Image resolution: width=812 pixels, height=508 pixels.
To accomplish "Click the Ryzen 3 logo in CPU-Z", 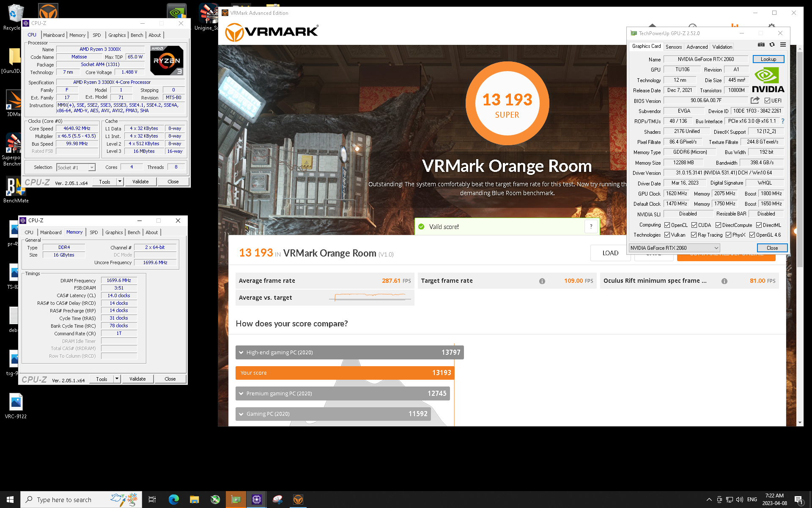I will (167, 61).
